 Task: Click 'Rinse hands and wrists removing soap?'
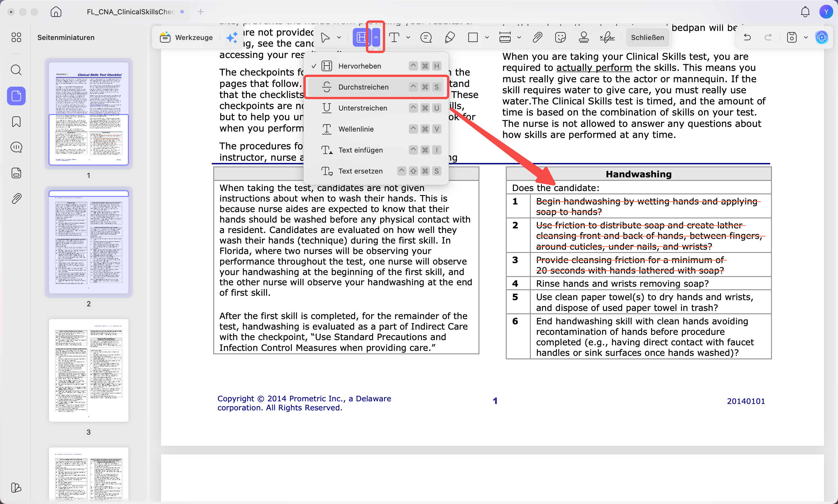coord(622,283)
